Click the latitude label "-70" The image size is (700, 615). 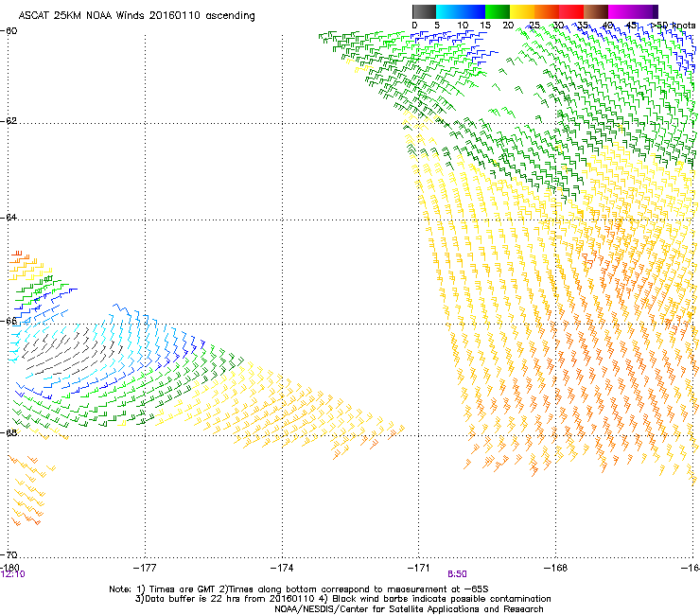click(x=9, y=554)
